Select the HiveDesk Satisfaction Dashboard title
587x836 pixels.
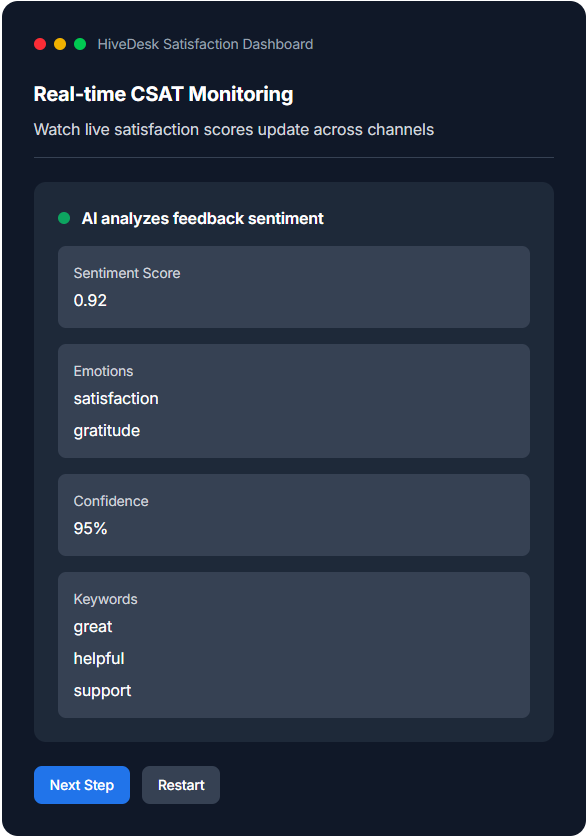coord(203,44)
